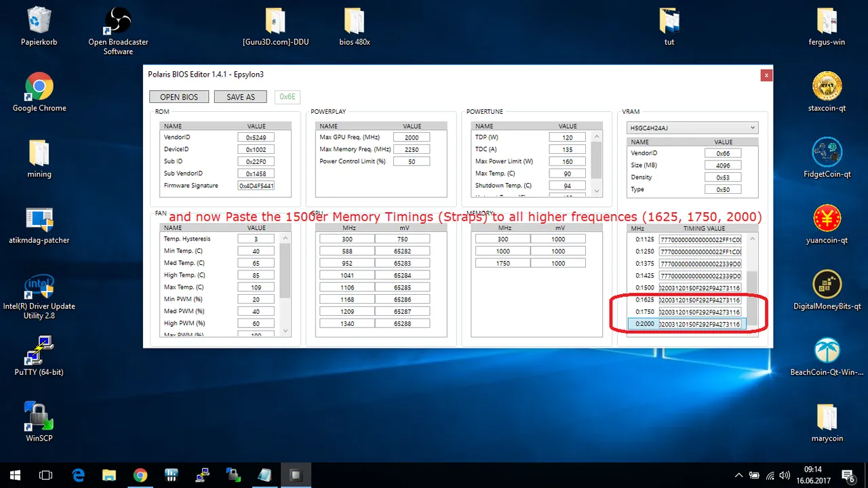This screenshot has height=488, width=868.
Task: Click the SAVE AS button
Action: click(x=241, y=97)
